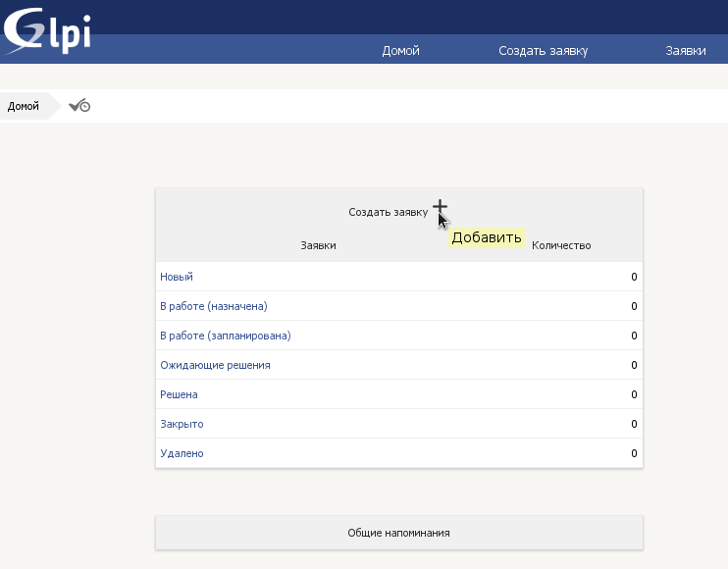Click the plus icon next to Создать заявку
728x569 pixels.
pos(440,207)
